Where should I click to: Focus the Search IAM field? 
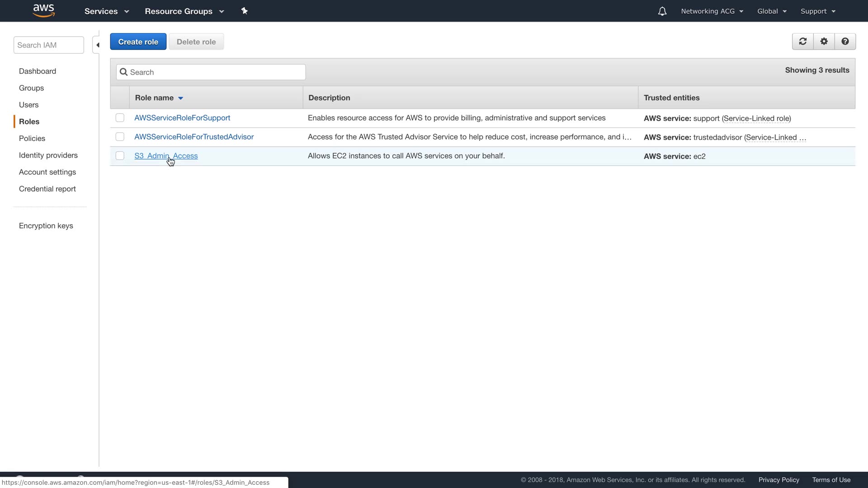click(48, 45)
